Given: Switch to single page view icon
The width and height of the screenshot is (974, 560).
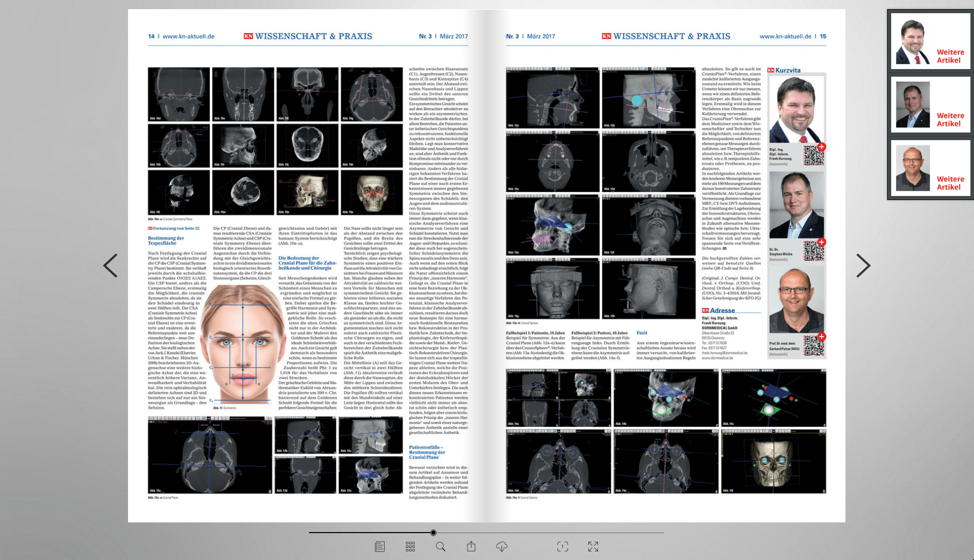Looking at the screenshot, I should click(x=562, y=546).
